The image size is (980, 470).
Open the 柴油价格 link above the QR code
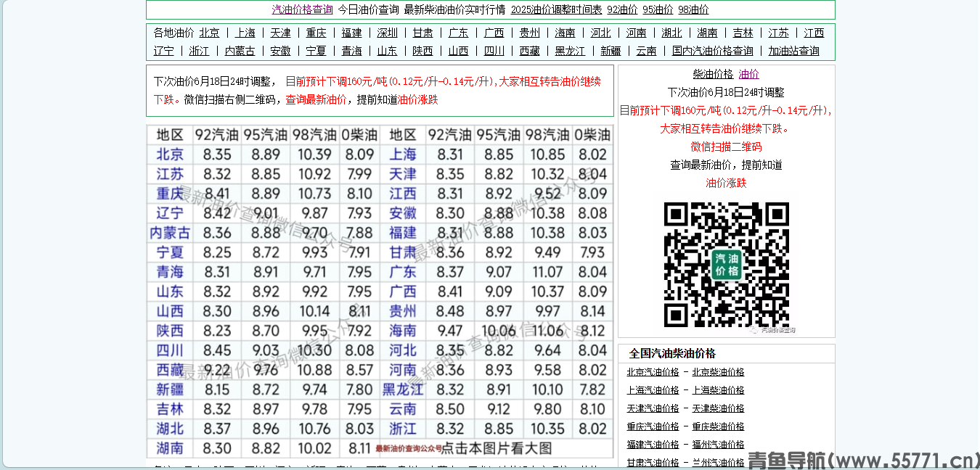tap(714, 74)
